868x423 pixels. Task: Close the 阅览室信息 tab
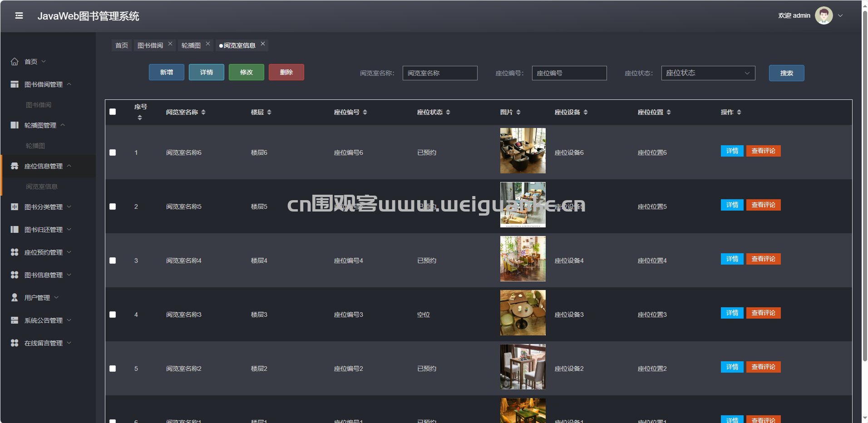click(263, 44)
